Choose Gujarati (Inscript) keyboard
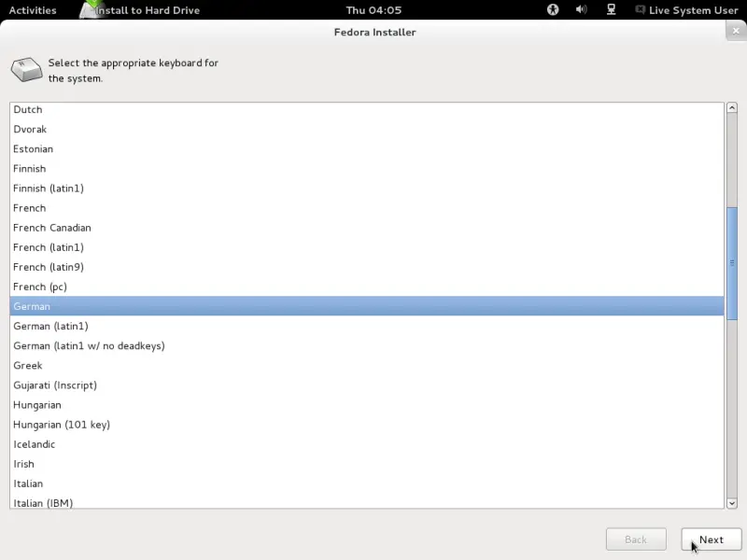 [x=367, y=385]
